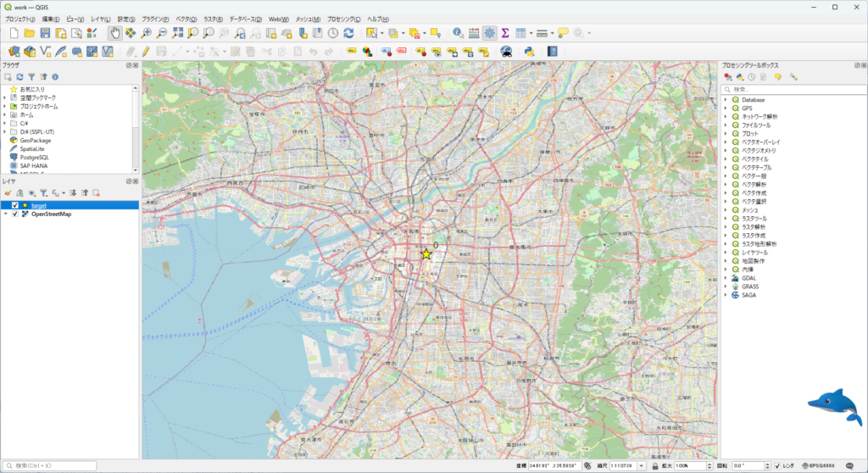This screenshot has width=868, height=473.
Task: Click the globe binoculars plugin icon
Action: 506,52
